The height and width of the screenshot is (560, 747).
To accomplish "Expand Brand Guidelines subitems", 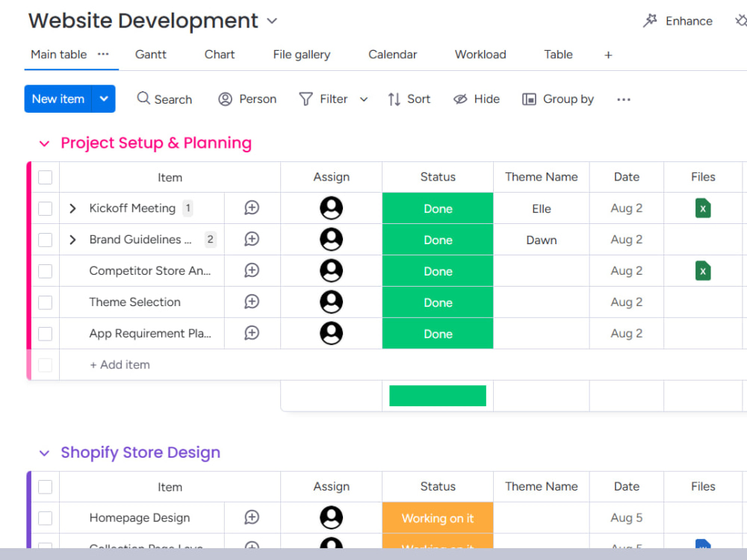I will click(72, 240).
